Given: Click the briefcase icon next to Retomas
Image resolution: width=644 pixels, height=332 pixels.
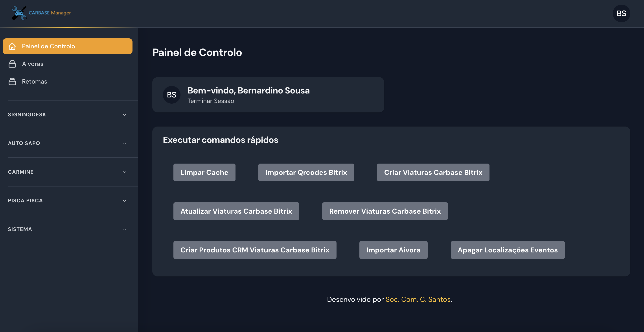Looking at the screenshot, I should (12, 81).
